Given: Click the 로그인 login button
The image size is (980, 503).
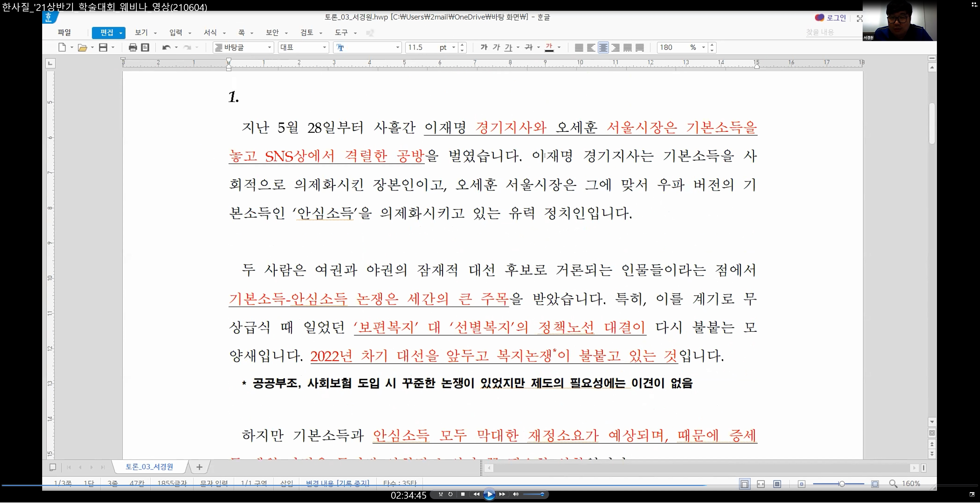Looking at the screenshot, I should click(831, 18).
